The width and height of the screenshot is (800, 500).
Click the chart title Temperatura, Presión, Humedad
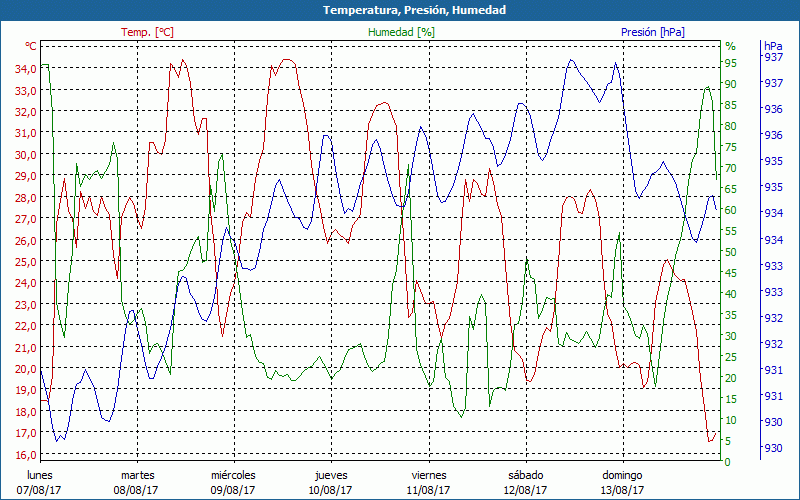(x=400, y=10)
